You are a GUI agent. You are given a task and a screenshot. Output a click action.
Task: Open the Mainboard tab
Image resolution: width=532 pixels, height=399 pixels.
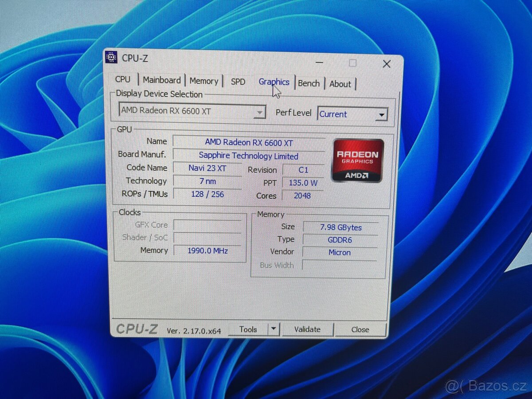pyautogui.click(x=161, y=80)
